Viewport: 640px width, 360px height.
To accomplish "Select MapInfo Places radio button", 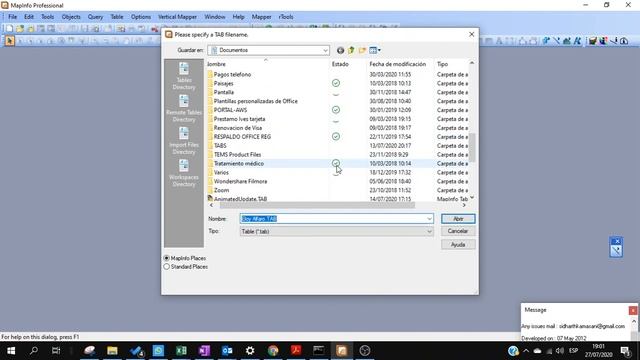I will [167, 258].
